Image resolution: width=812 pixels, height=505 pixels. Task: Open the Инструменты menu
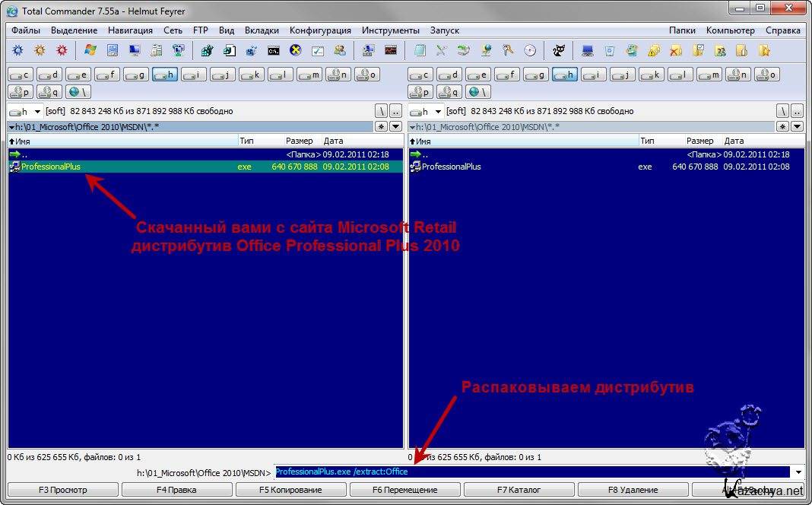click(390, 30)
